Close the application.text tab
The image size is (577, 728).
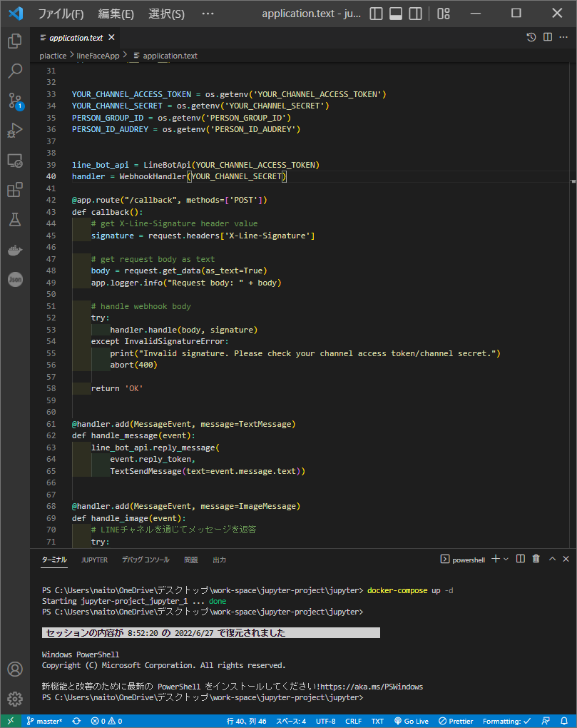click(111, 37)
